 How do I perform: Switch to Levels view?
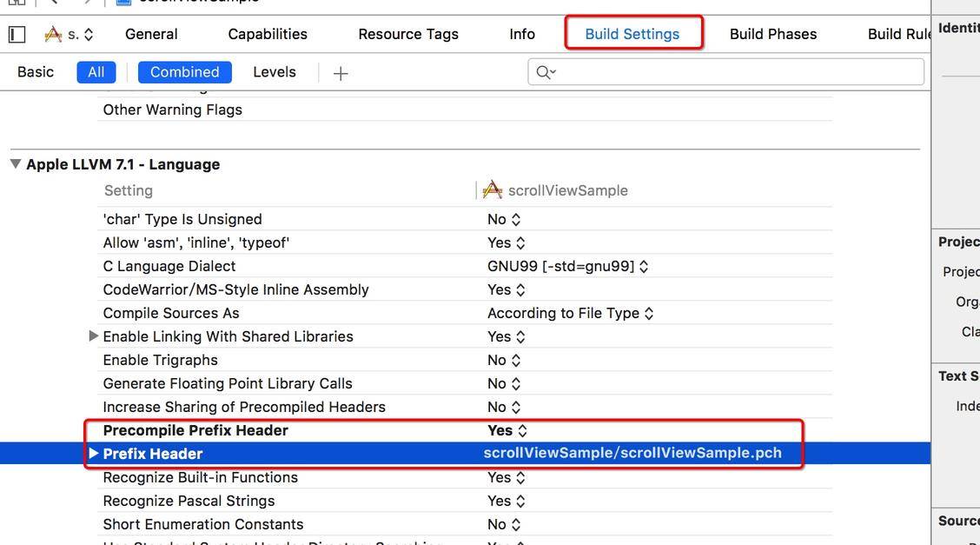[x=275, y=72]
